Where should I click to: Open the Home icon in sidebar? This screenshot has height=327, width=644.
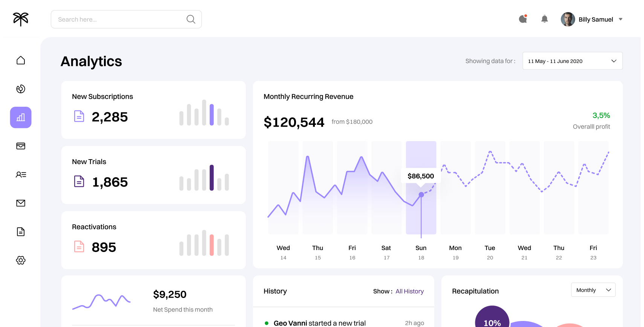21,60
